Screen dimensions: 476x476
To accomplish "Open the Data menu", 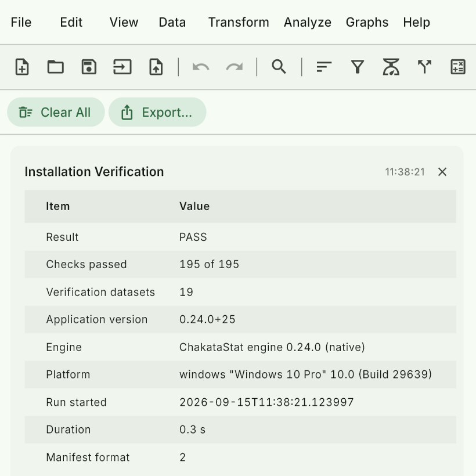I will tap(172, 22).
